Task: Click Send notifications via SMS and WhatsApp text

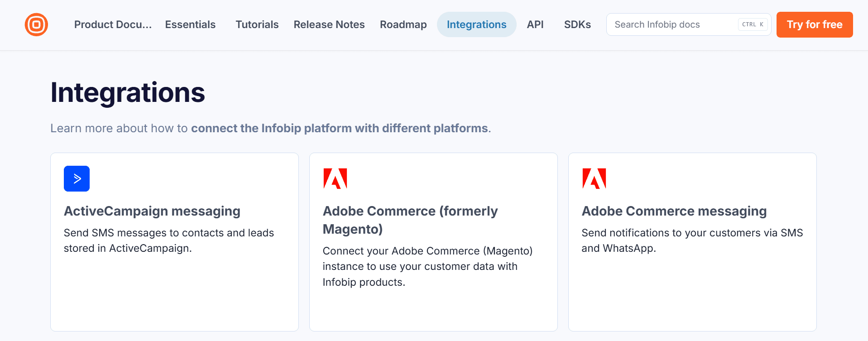Action: pos(692,240)
